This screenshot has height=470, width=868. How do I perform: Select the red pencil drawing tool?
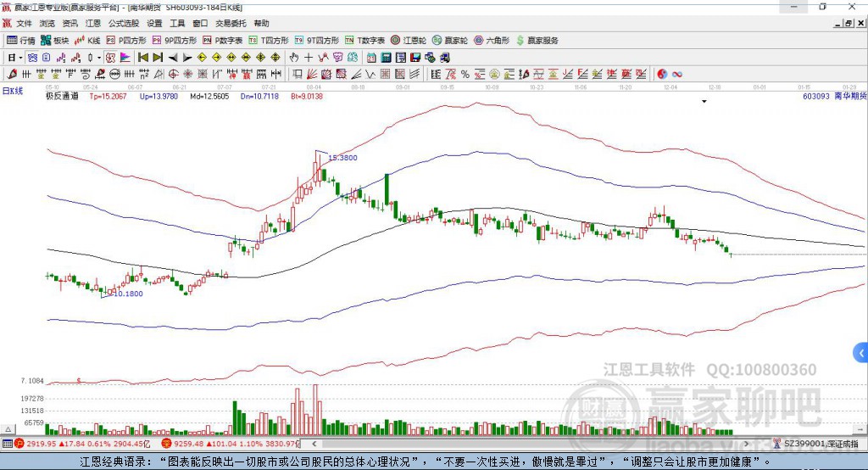coord(12,74)
